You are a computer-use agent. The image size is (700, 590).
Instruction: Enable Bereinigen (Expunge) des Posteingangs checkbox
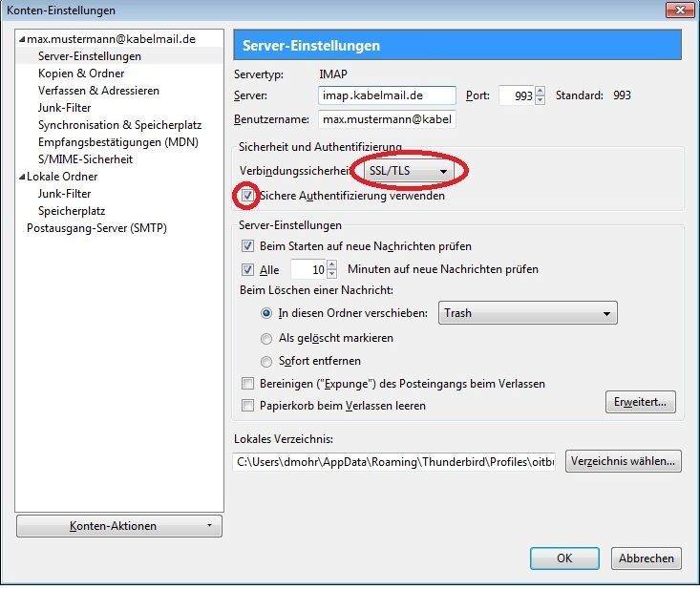click(x=247, y=384)
